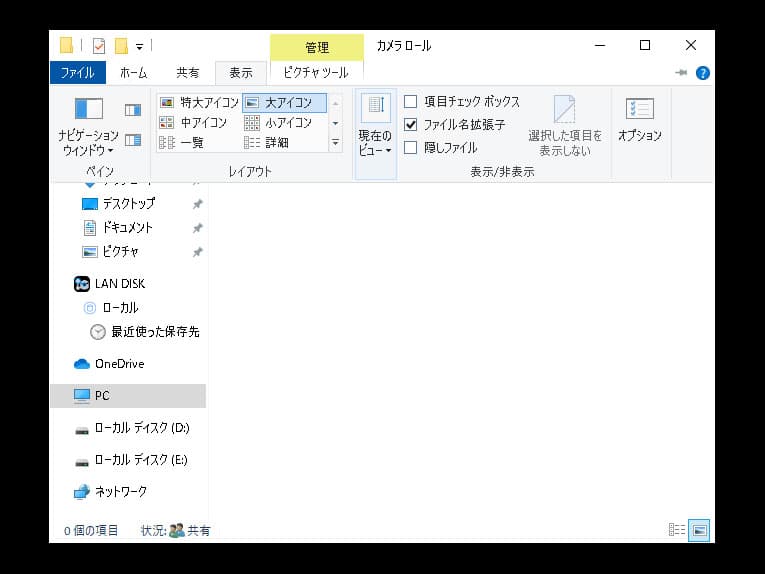Open the Quick Access Toolbar customize dropdown arrow
Screen dimensions: 765x574
pyautogui.click(x=140, y=47)
